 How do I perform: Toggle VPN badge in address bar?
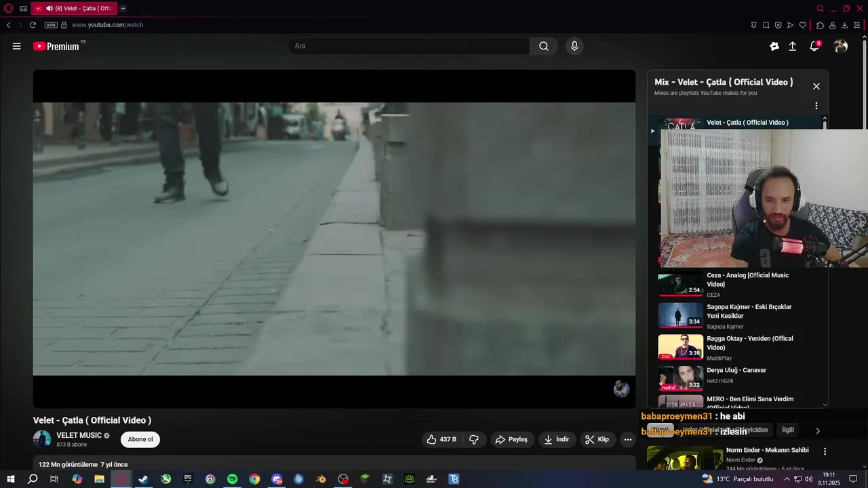(x=51, y=25)
